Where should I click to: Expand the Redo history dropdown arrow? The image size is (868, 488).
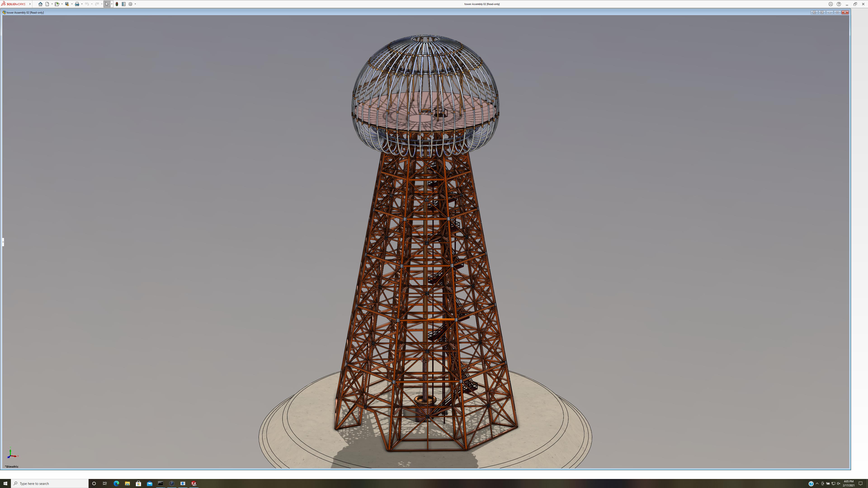tap(102, 4)
